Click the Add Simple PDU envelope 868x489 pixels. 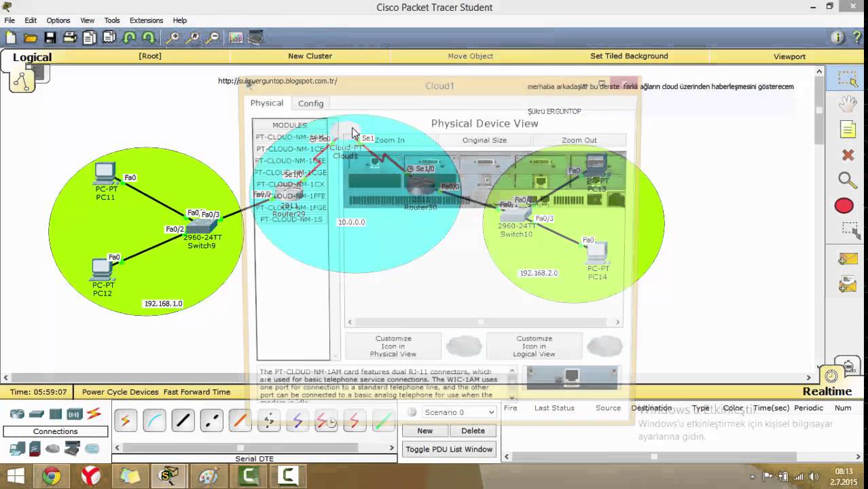click(x=847, y=259)
